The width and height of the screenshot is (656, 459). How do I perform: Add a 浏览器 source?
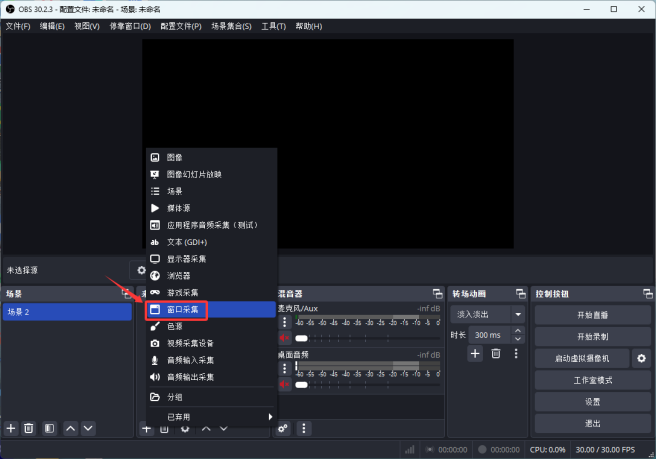211,276
